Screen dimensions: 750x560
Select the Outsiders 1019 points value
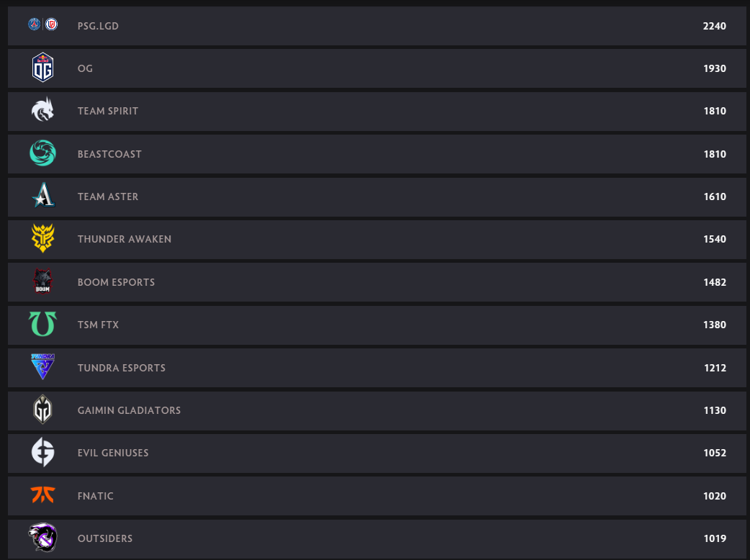click(x=715, y=538)
